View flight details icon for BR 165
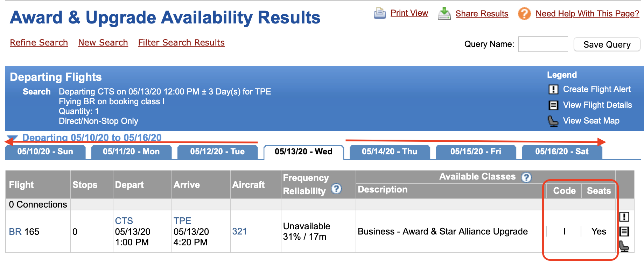The height and width of the screenshot is (273, 644). (624, 231)
